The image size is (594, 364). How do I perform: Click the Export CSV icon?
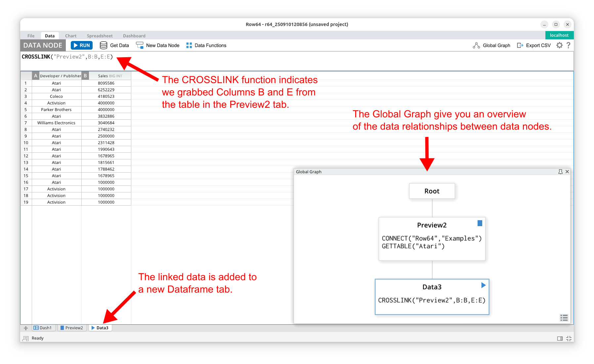pos(520,45)
